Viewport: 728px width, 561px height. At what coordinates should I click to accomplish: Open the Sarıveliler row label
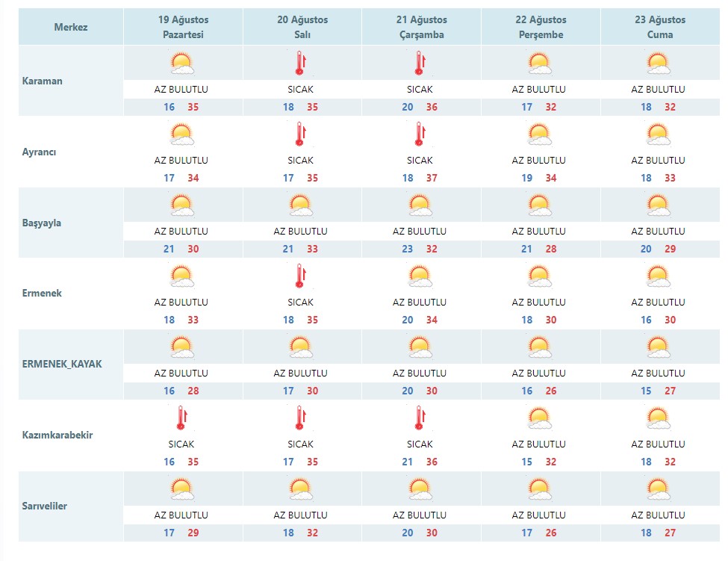tap(45, 506)
